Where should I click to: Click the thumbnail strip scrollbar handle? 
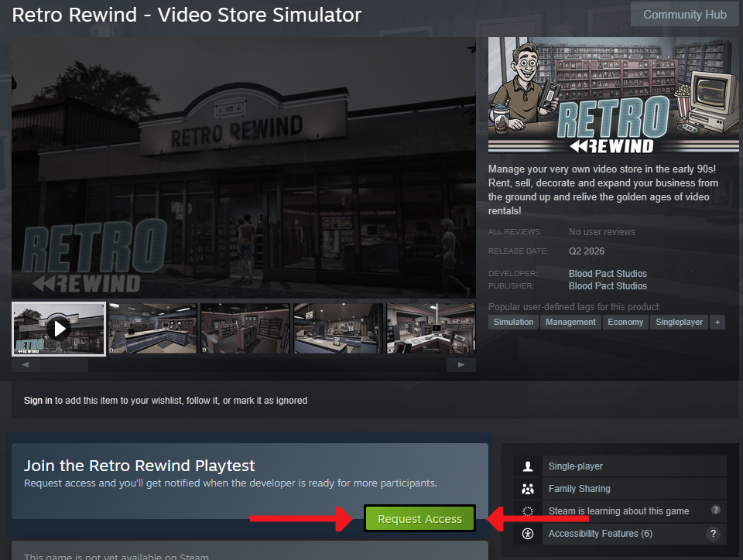coord(64,365)
